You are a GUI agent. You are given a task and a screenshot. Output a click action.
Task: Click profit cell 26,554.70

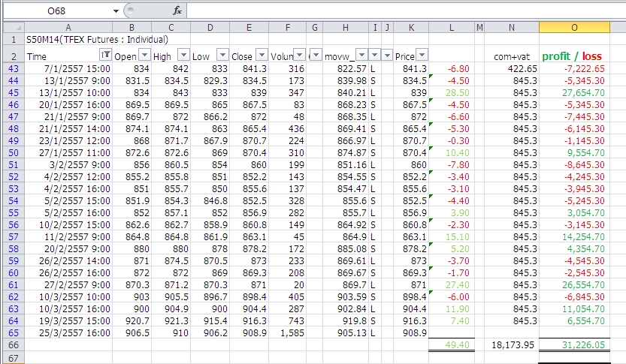pos(574,284)
